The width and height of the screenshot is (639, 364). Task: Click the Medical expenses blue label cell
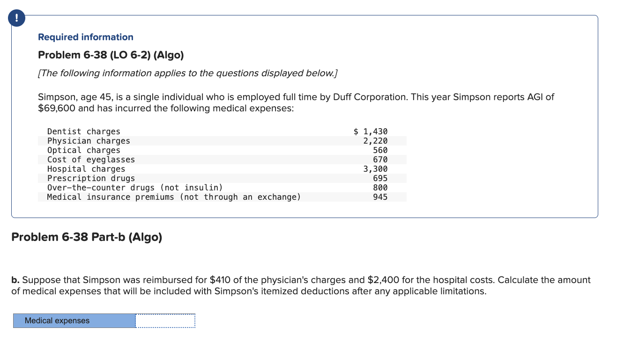74,320
